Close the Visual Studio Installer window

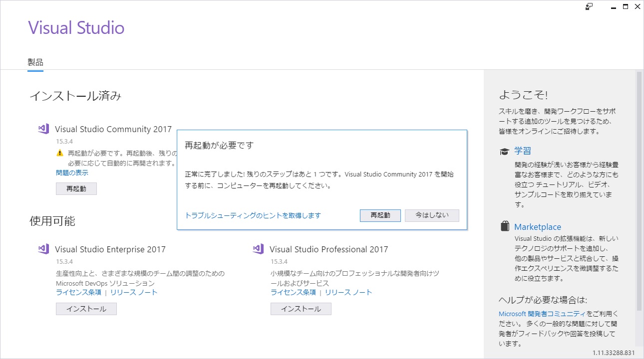(637, 6)
